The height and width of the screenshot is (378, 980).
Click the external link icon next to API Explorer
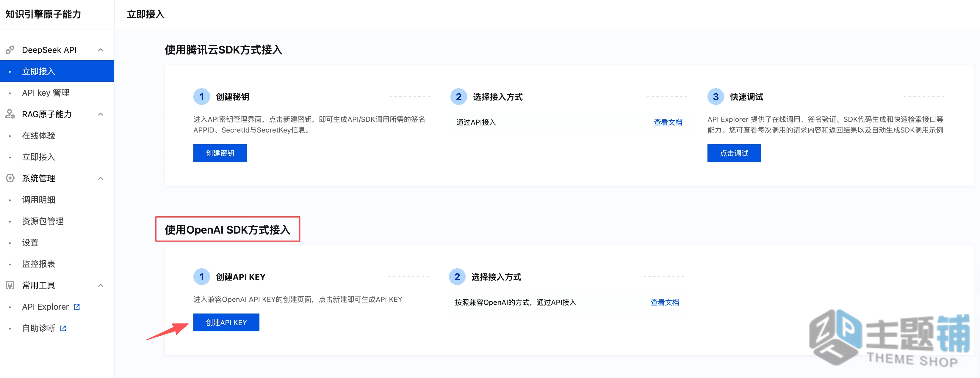point(76,307)
